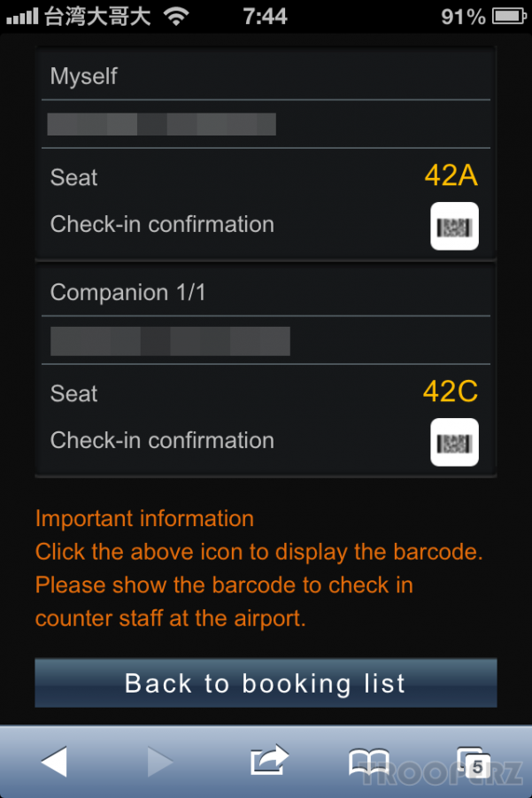Image resolution: width=532 pixels, height=798 pixels.
Task: Open the Safari bookmarks book icon
Action: (x=369, y=762)
